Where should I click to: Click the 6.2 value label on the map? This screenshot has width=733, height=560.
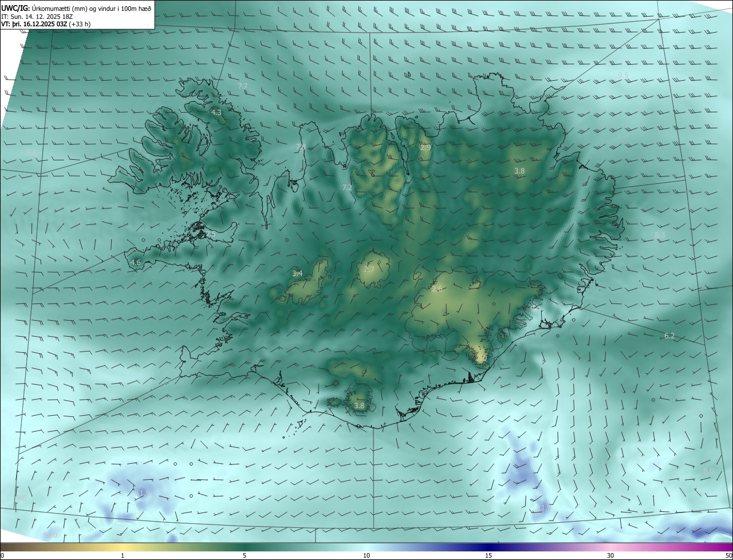tap(669, 336)
